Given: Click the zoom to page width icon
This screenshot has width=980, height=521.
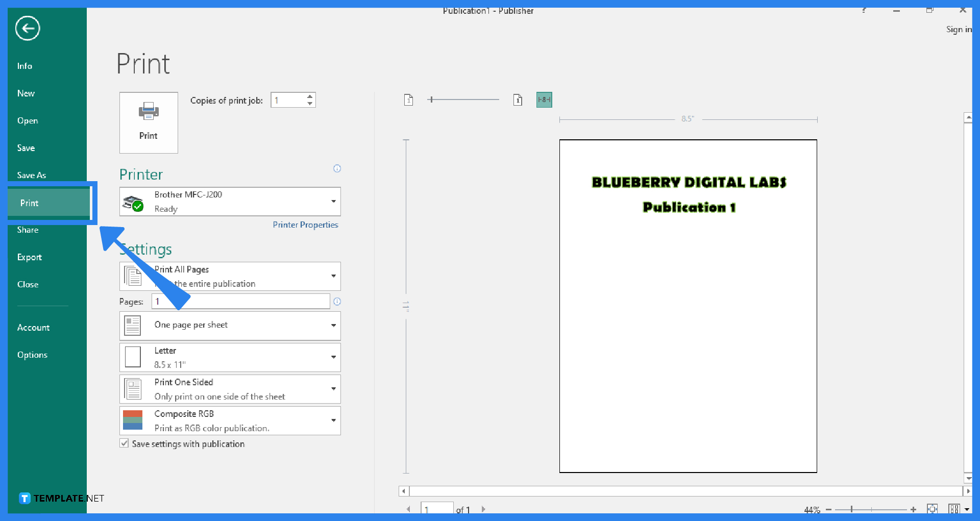Looking at the screenshot, I should [954, 509].
